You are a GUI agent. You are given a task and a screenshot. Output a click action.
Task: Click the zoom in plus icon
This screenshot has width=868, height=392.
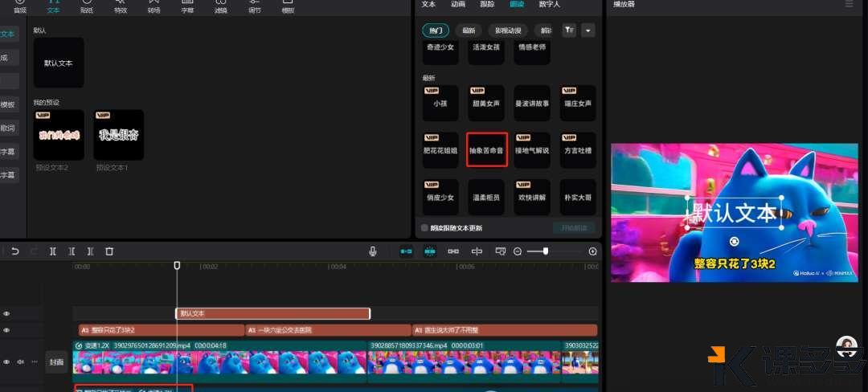click(x=592, y=251)
